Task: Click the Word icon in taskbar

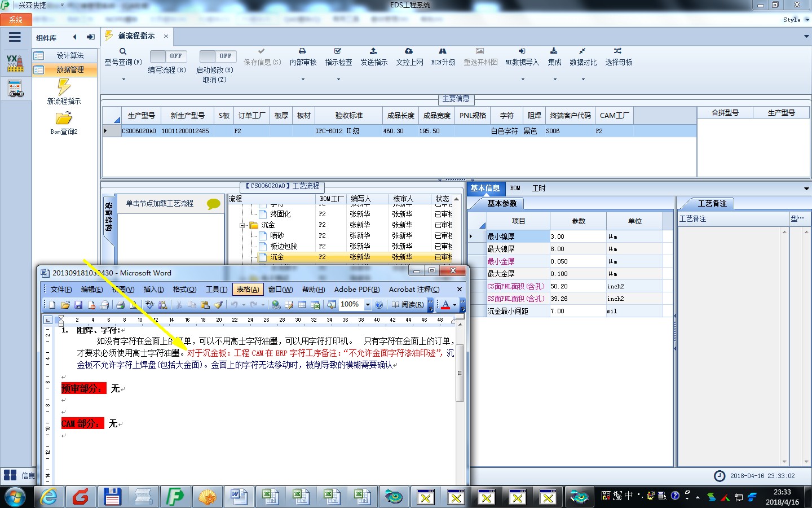Action: 239,497
